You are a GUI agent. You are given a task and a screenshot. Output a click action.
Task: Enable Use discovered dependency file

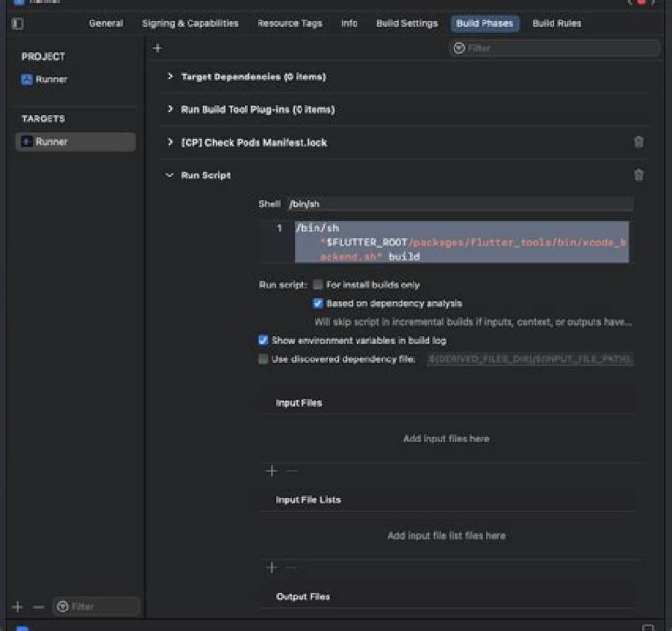tap(262, 358)
